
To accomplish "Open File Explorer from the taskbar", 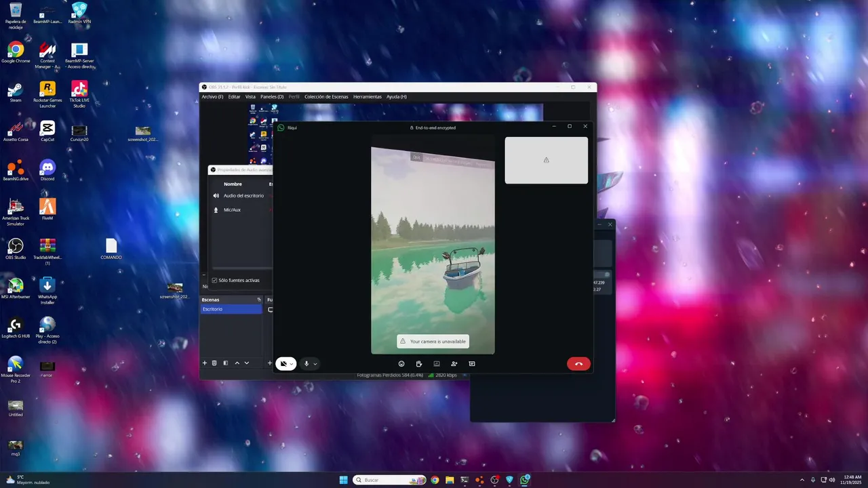I will (x=450, y=480).
